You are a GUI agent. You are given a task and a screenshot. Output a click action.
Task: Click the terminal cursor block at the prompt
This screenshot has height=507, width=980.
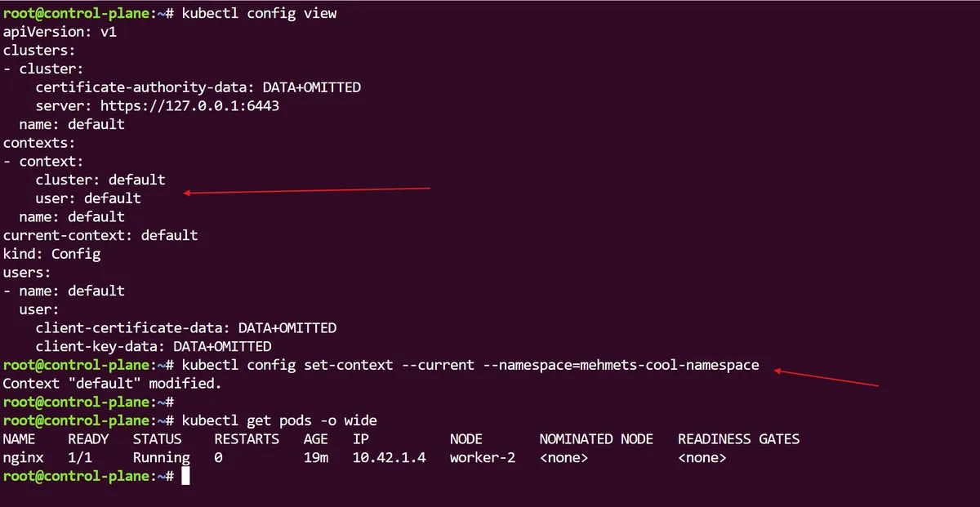pos(185,476)
